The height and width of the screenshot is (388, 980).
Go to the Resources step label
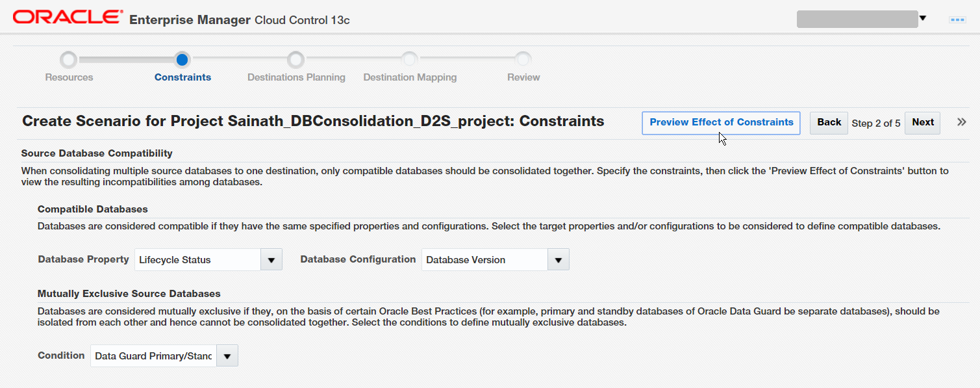[x=69, y=77]
